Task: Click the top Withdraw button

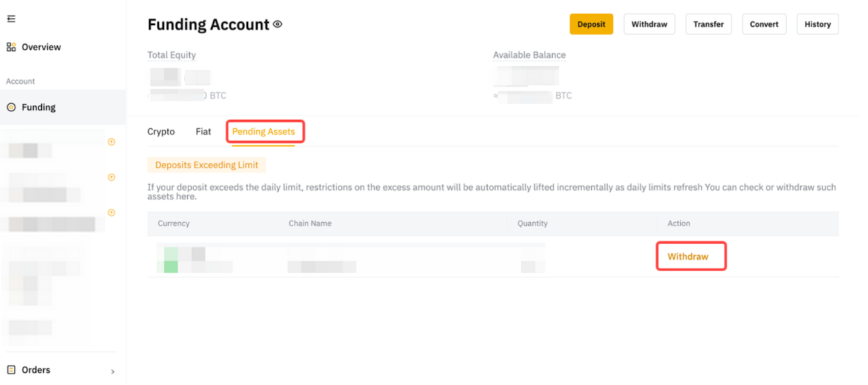Action: (x=649, y=24)
